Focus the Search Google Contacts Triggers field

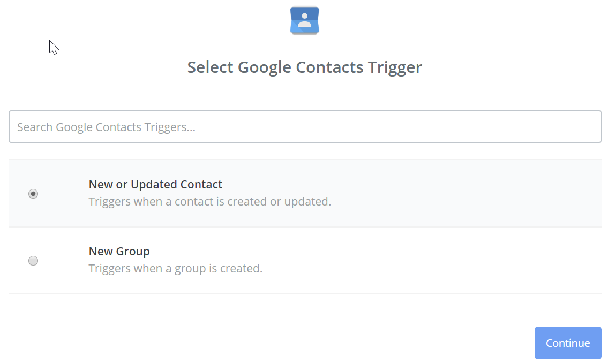click(x=305, y=127)
